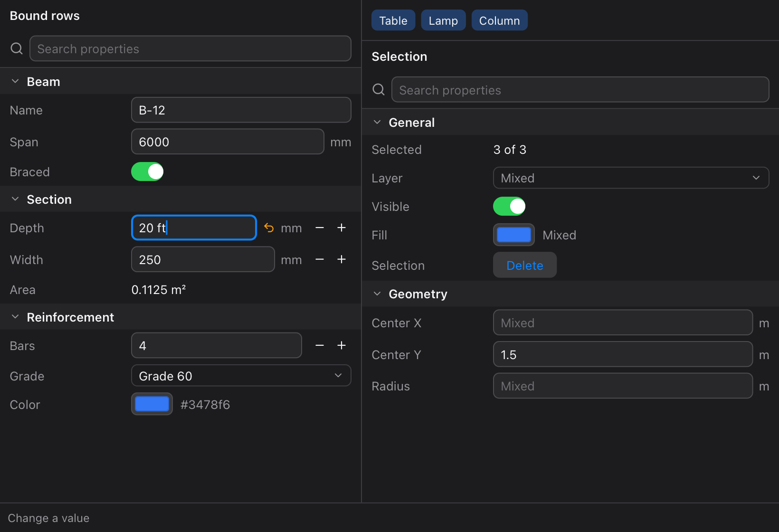
Task: Open the Layer dropdown showing Mixed
Action: click(x=631, y=178)
